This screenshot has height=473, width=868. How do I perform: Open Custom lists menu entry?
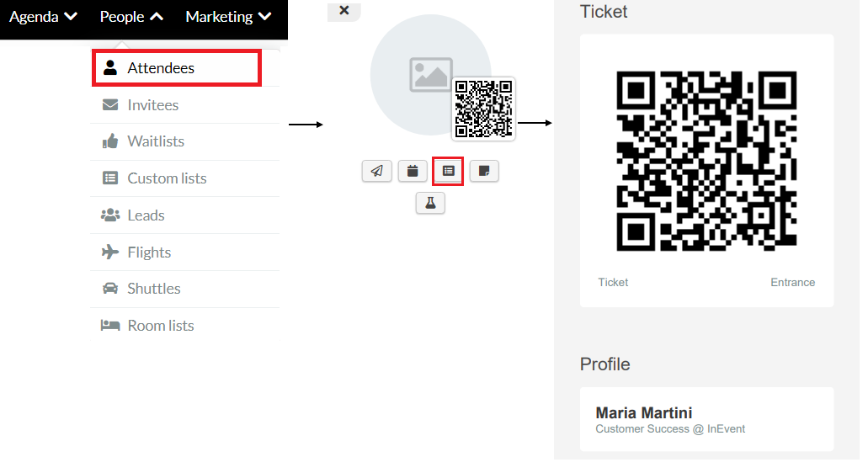pyautogui.click(x=185, y=178)
